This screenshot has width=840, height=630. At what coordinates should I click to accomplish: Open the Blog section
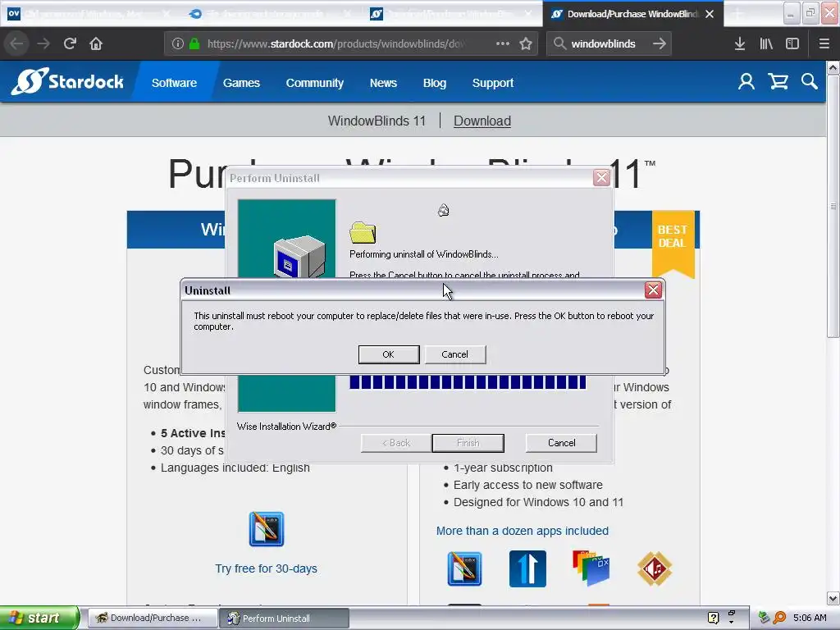(435, 83)
